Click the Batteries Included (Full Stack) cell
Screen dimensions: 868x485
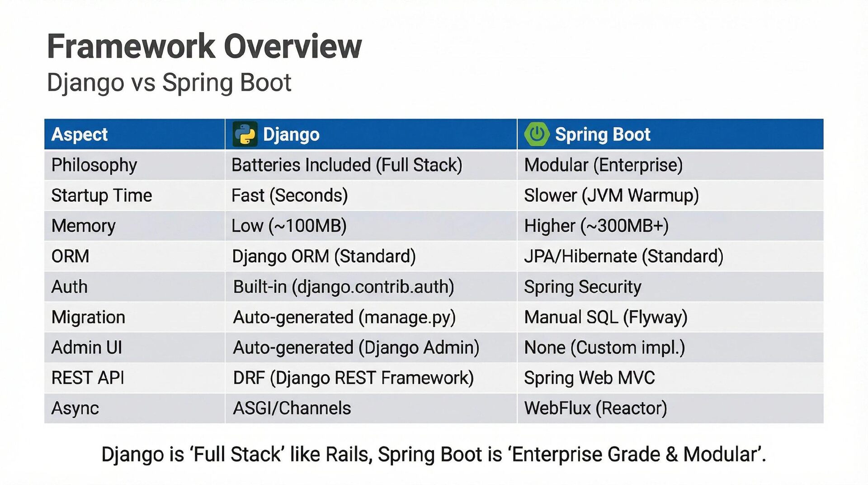[x=347, y=165]
